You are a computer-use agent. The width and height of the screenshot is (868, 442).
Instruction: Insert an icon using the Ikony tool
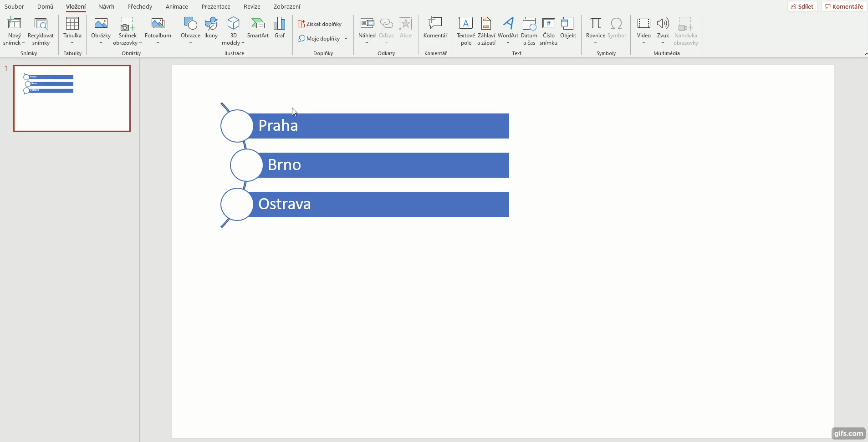(211, 27)
